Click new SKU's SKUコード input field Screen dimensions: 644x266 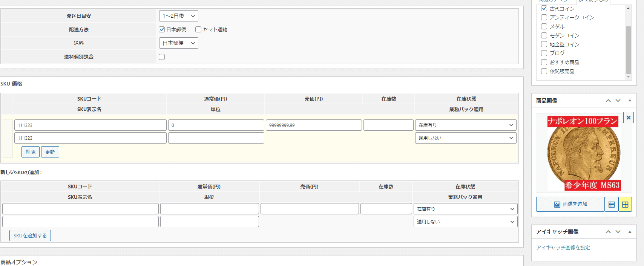(80, 209)
